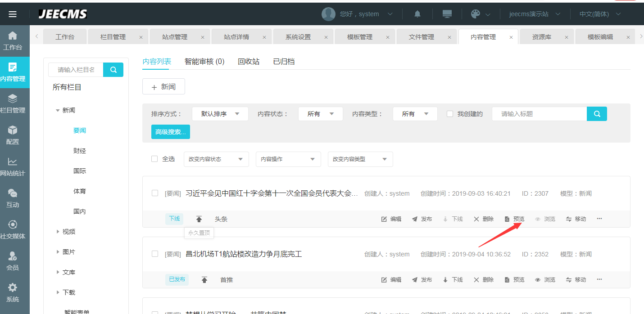Click 下线 for the 昌北机场 article
Image resolution: width=644 pixels, height=314 pixels.
coord(453,280)
